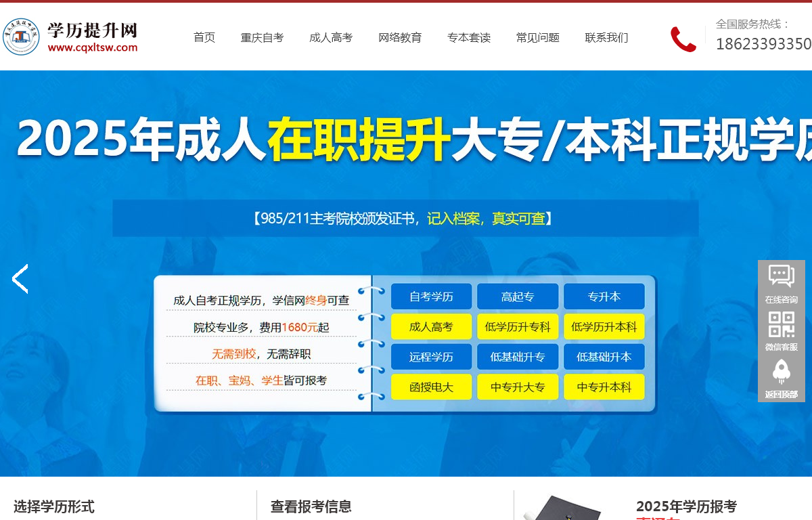Select the 自考学历 button
Screen dimensions: 812x520
click(x=432, y=296)
